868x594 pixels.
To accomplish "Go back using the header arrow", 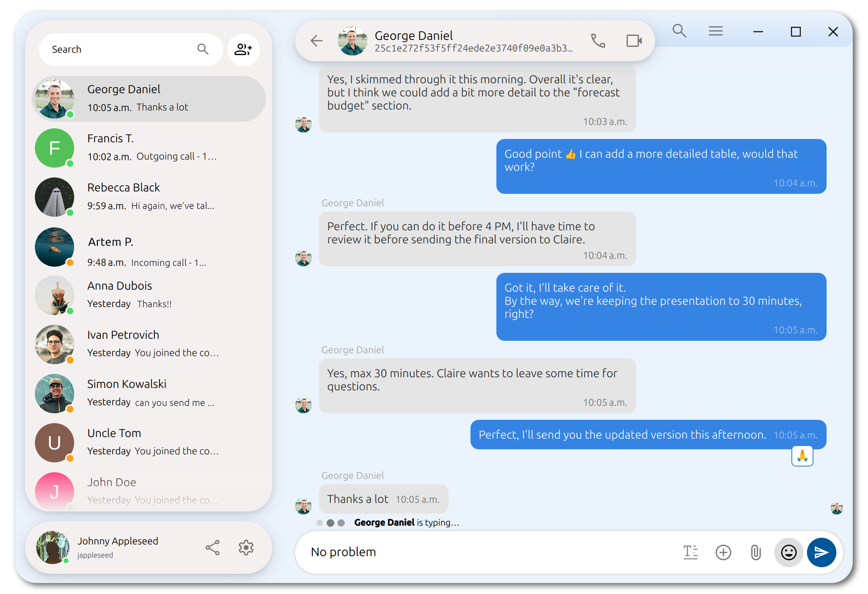I will pyautogui.click(x=316, y=41).
